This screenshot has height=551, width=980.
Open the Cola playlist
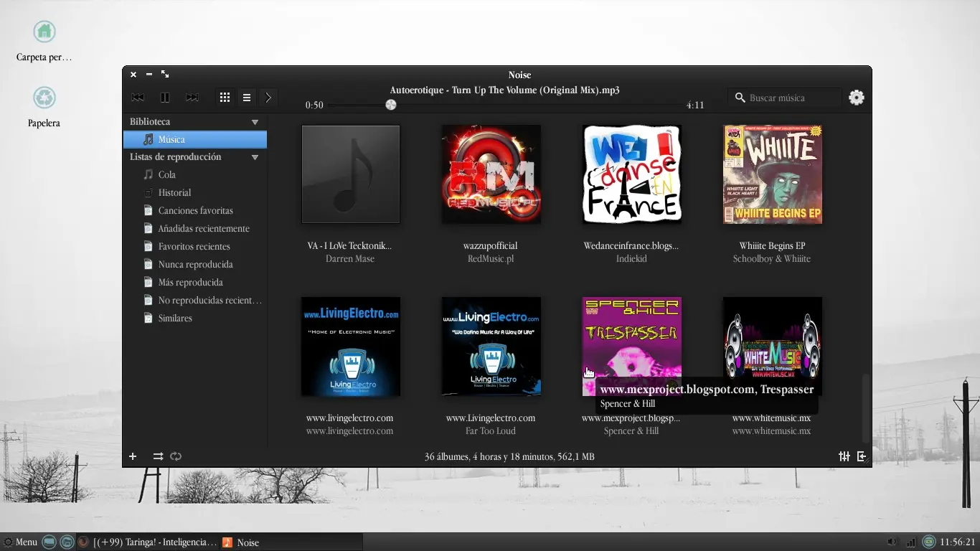(x=195, y=175)
